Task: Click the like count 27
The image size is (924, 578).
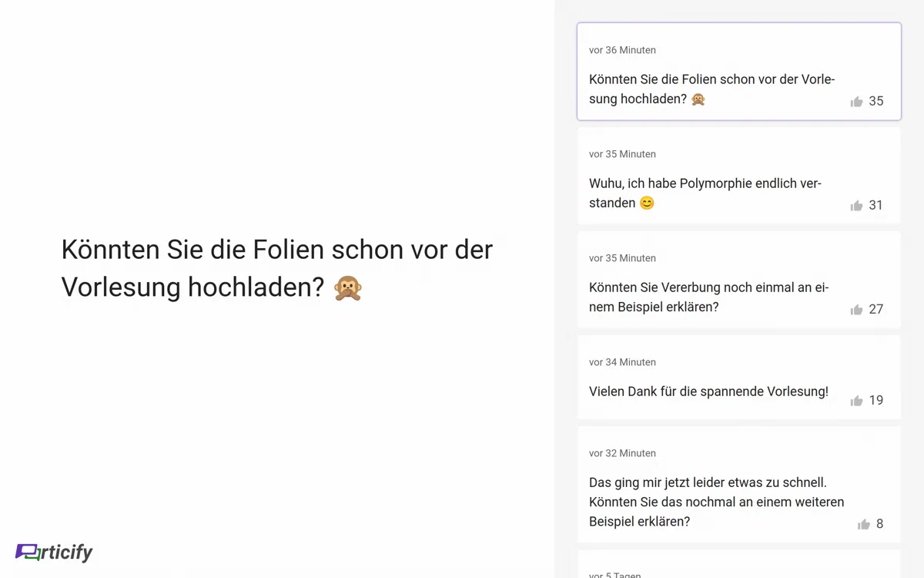Action: 876,310
